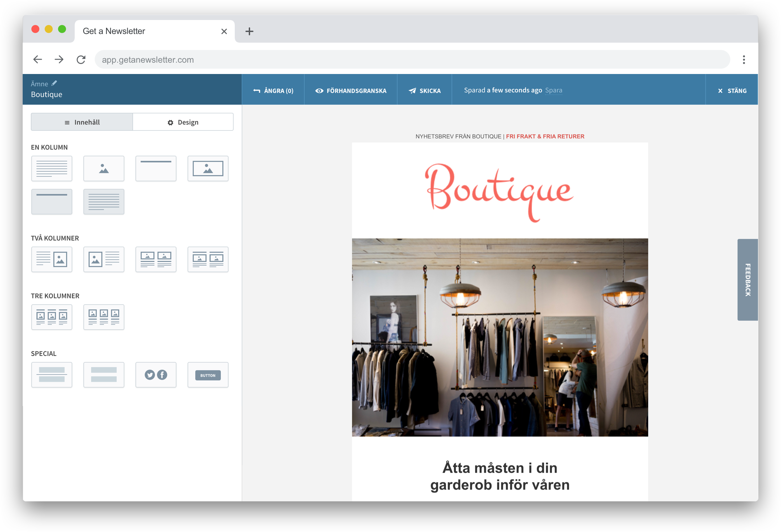Click the Spara link
This screenshot has width=781, height=532.
[x=554, y=90]
